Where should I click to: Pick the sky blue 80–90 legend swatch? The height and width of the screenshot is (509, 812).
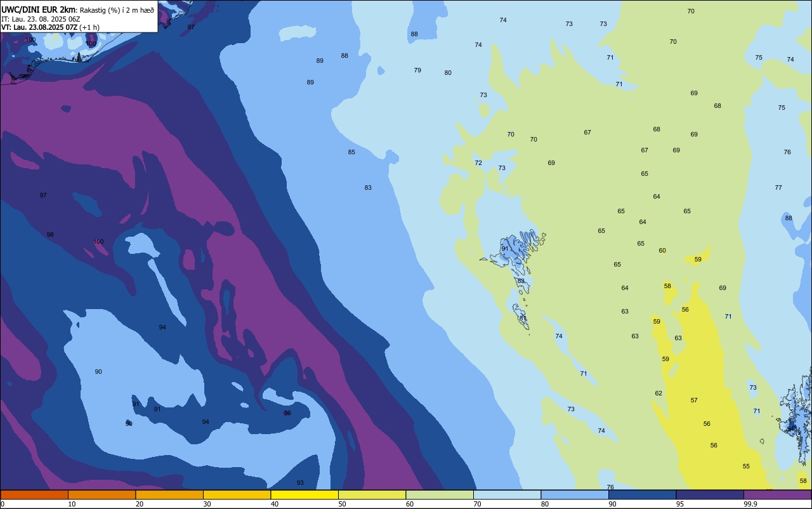pyautogui.click(x=575, y=494)
